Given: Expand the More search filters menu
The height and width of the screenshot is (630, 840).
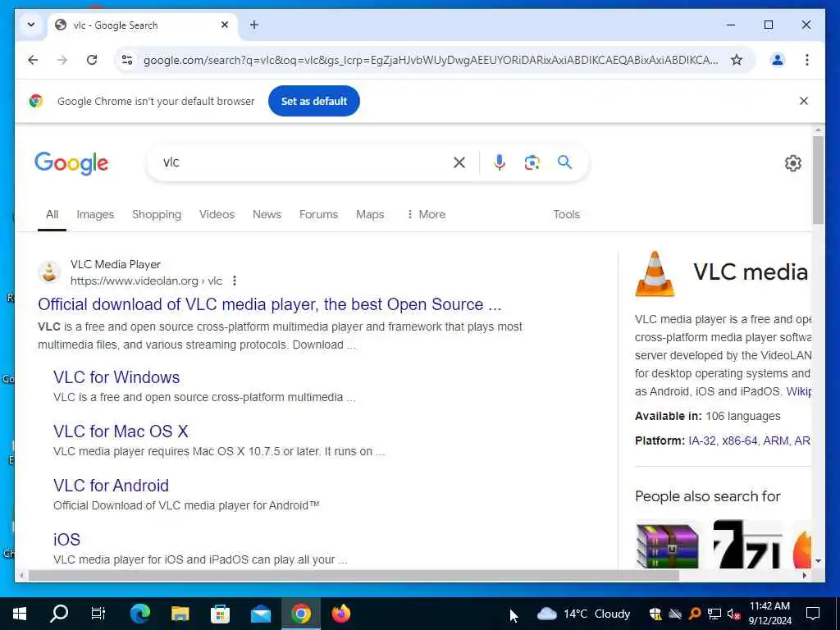Looking at the screenshot, I should [x=427, y=214].
